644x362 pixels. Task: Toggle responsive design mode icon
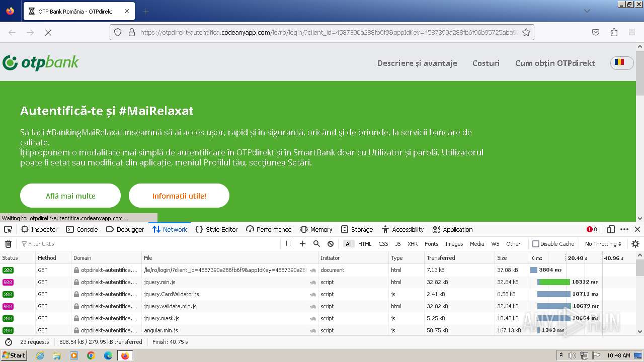click(611, 229)
